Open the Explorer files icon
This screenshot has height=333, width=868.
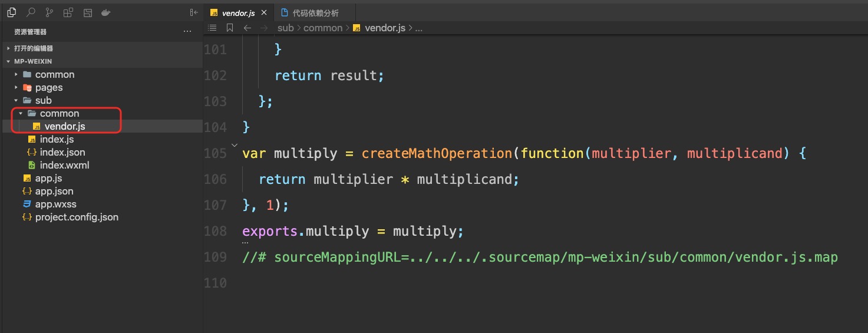[12, 12]
